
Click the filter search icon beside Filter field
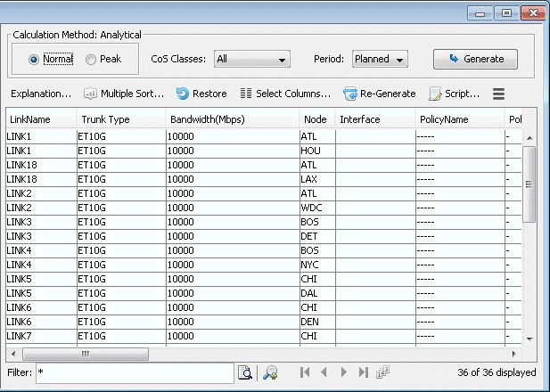click(244, 372)
